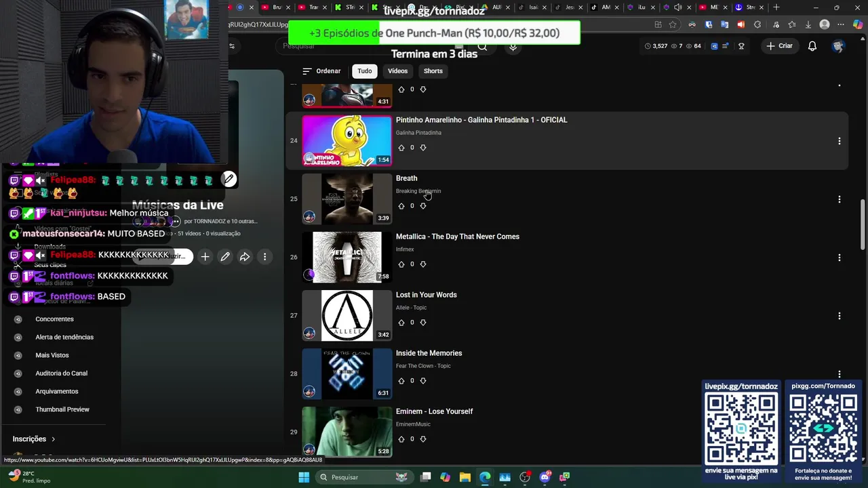This screenshot has width=868, height=488.
Task: Click the YouTube search magnifier button
Action: tap(482, 46)
